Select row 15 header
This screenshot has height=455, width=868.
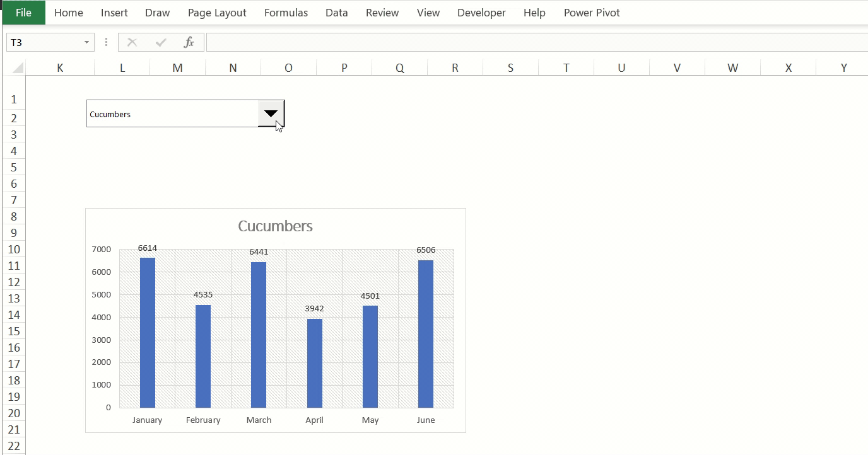[x=13, y=331]
